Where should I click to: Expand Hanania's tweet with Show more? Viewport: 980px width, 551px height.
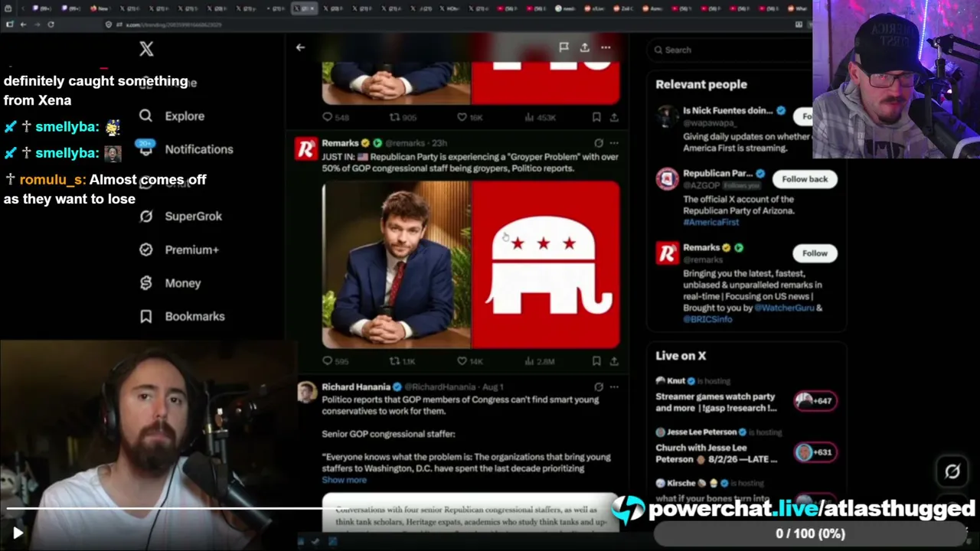344,480
